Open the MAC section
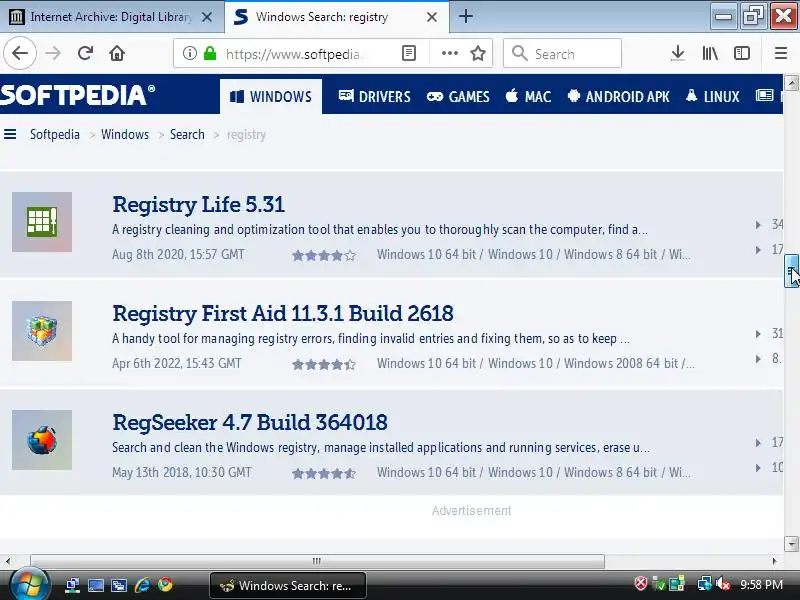This screenshot has height=600, width=800. [x=529, y=96]
